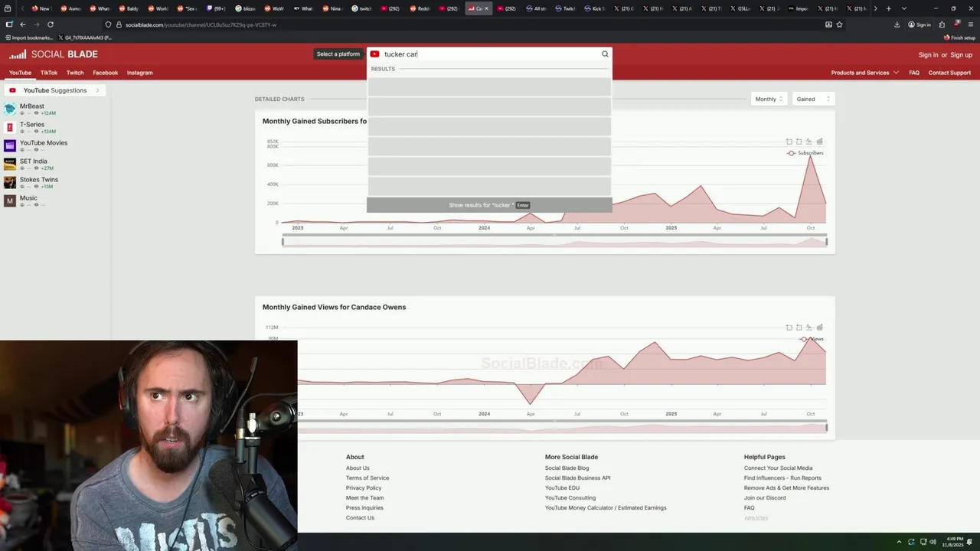Click the first chart tool icon on Subscribers chart
Image resolution: width=980 pixels, height=551 pixels.
(x=789, y=142)
